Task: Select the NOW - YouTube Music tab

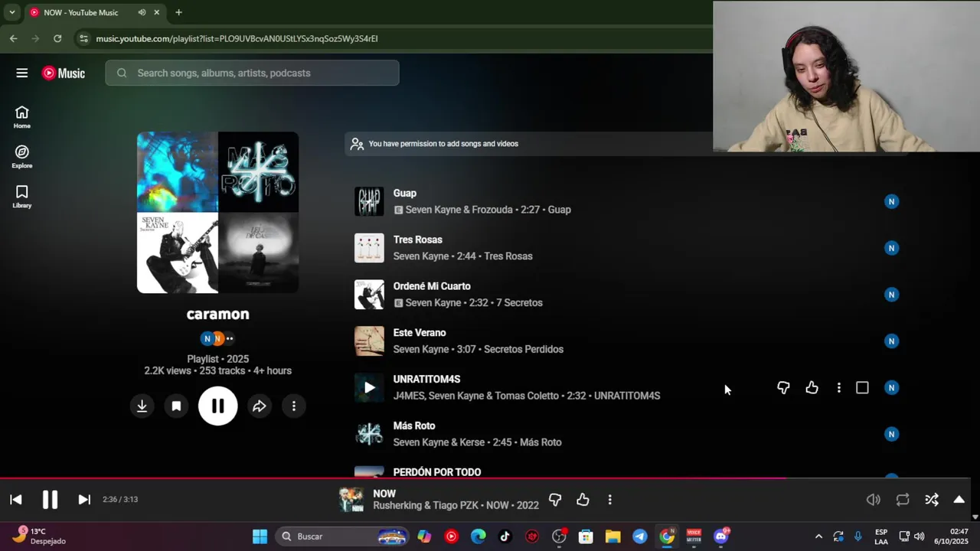Action: tap(94, 12)
